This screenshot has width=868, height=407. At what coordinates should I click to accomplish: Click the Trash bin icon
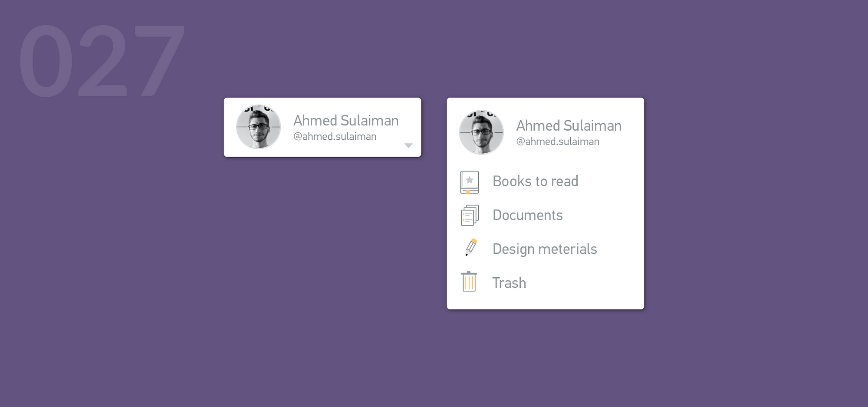pos(469,282)
